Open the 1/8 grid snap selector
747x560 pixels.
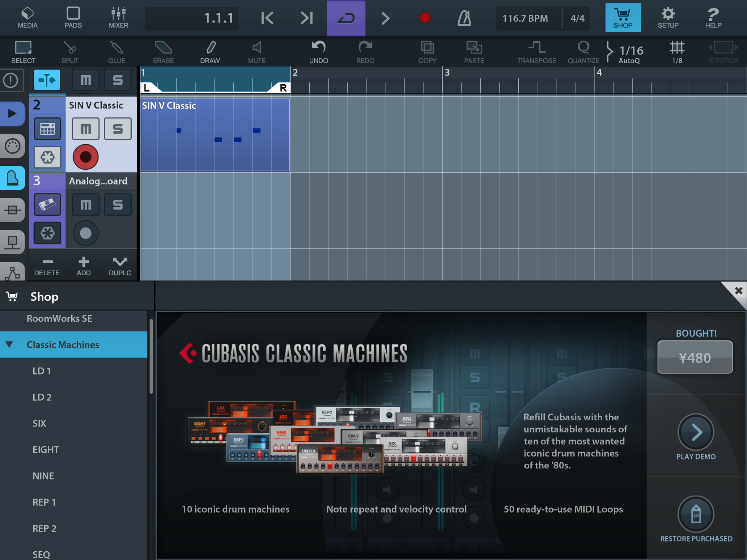pyautogui.click(x=677, y=52)
